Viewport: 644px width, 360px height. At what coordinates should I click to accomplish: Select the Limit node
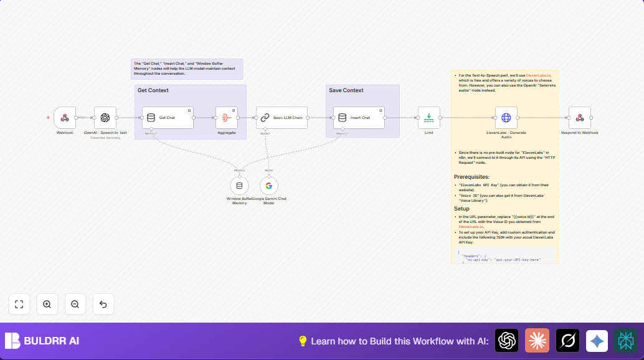(429, 118)
